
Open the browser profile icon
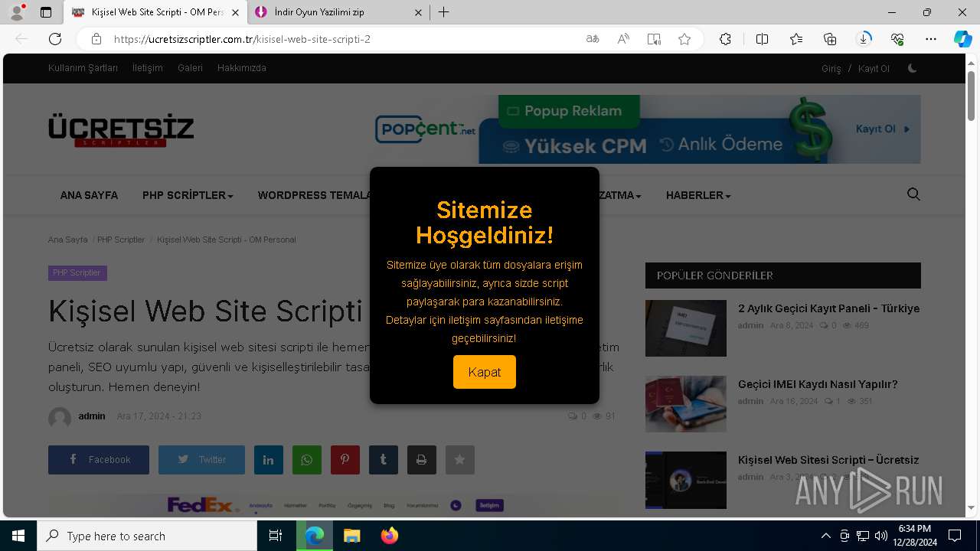click(16, 12)
